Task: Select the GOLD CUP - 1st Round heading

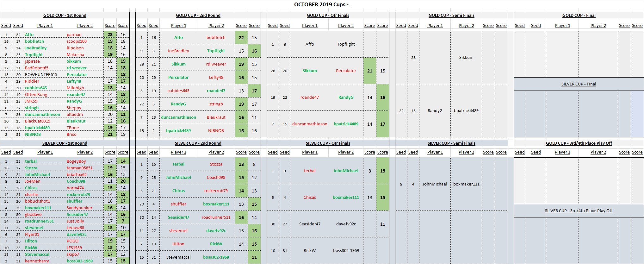Action: coord(65,15)
